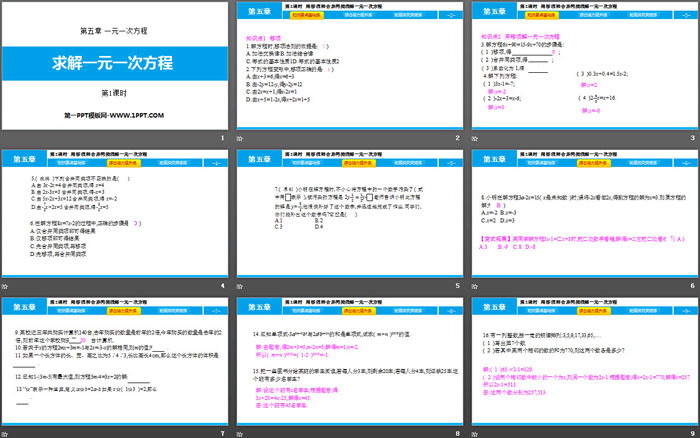Click slide number 5 label
Image resolution: width=700 pixels, height=438 pixels.
pos(458,286)
